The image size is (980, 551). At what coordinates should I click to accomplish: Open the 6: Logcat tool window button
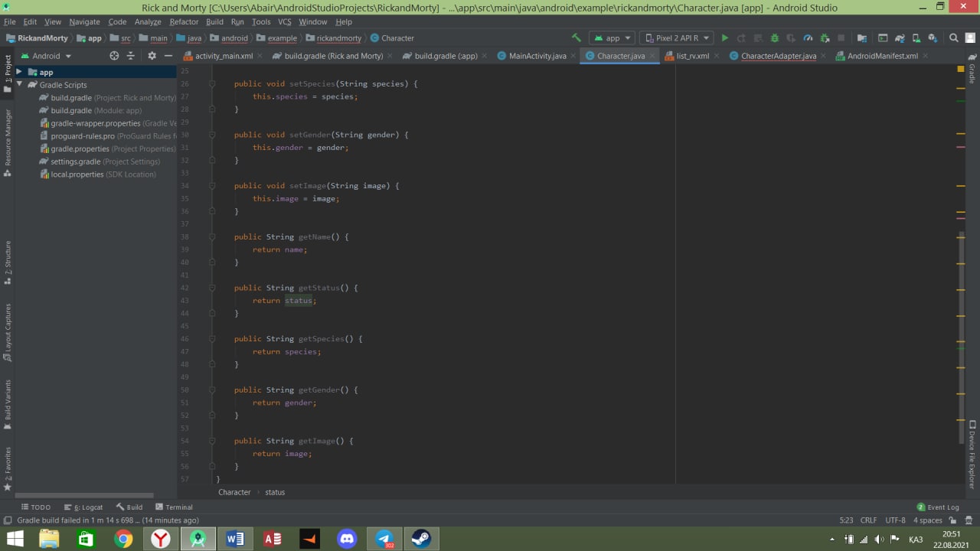(83, 507)
